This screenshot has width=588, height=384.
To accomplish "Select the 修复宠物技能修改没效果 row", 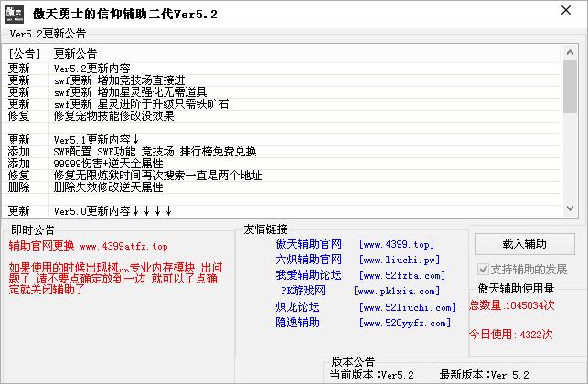I will click(x=113, y=115).
